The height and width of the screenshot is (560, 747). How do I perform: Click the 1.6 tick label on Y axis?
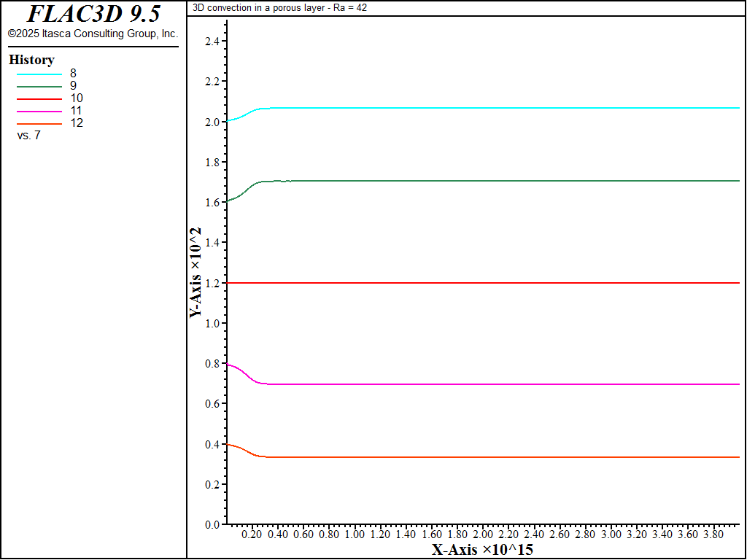[212, 203]
